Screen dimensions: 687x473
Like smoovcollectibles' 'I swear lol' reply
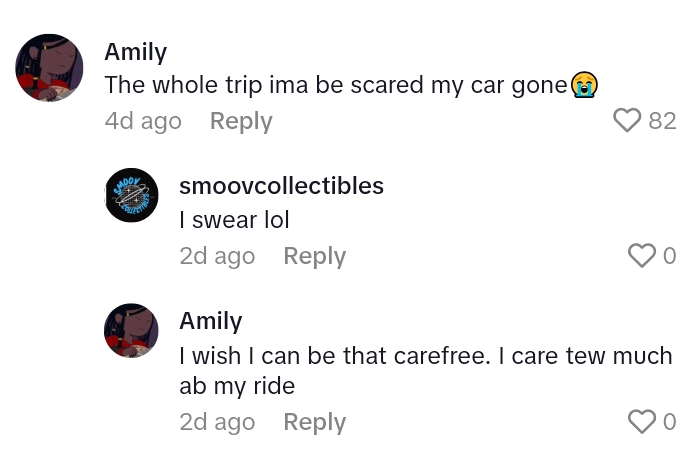642,255
